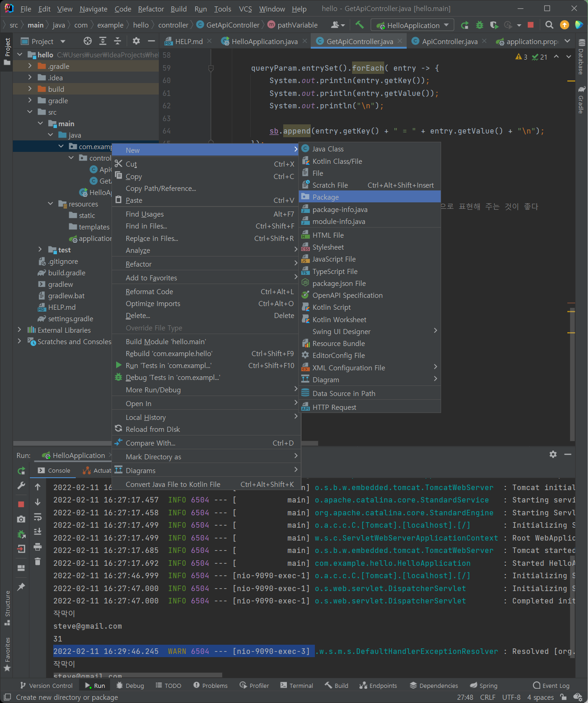Toggle tool window bars icon at bottom-left
This screenshot has width=588, height=703.
(7, 697)
